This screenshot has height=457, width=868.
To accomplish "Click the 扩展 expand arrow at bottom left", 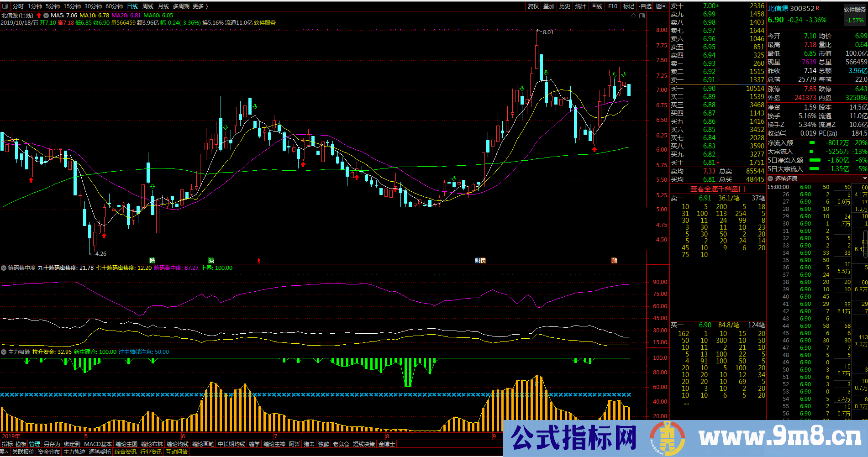I will coord(4,452).
